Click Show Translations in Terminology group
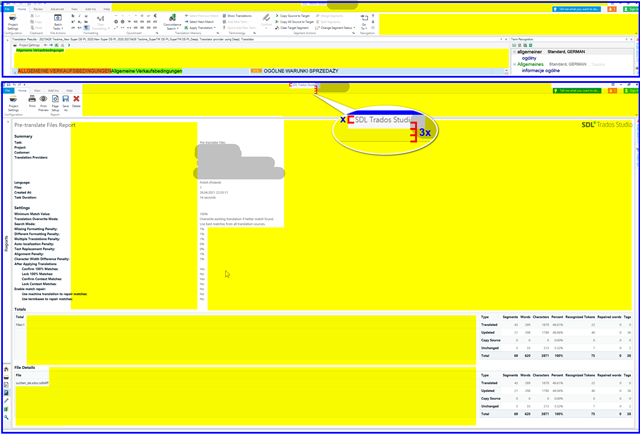The width and height of the screenshot is (640, 435). pyautogui.click(x=237, y=16)
